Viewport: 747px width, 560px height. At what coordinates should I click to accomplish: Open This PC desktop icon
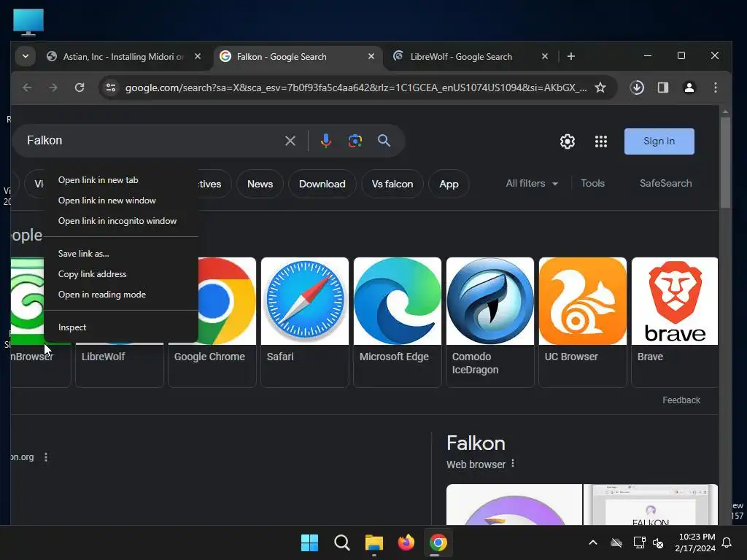[x=28, y=22]
